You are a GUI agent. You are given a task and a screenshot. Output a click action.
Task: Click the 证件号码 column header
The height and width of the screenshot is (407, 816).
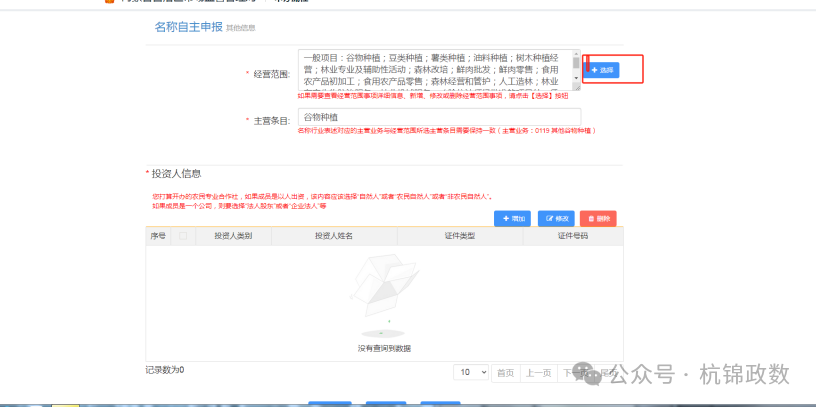573,236
